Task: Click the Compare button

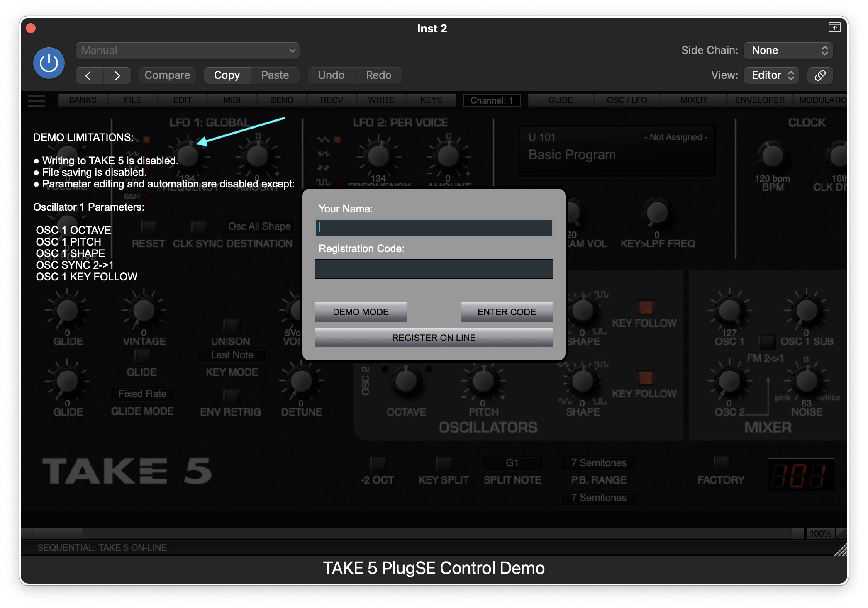Action: [167, 75]
